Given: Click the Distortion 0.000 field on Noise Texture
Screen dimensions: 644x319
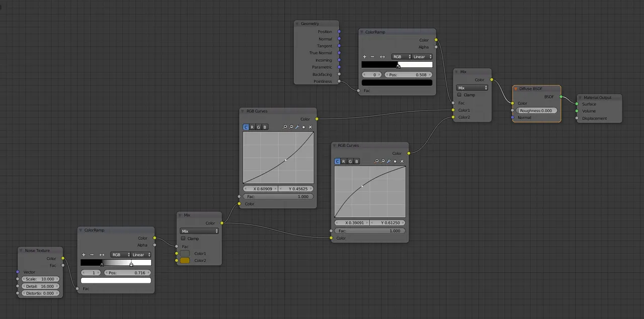Looking at the screenshot, I should [x=40, y=293].
